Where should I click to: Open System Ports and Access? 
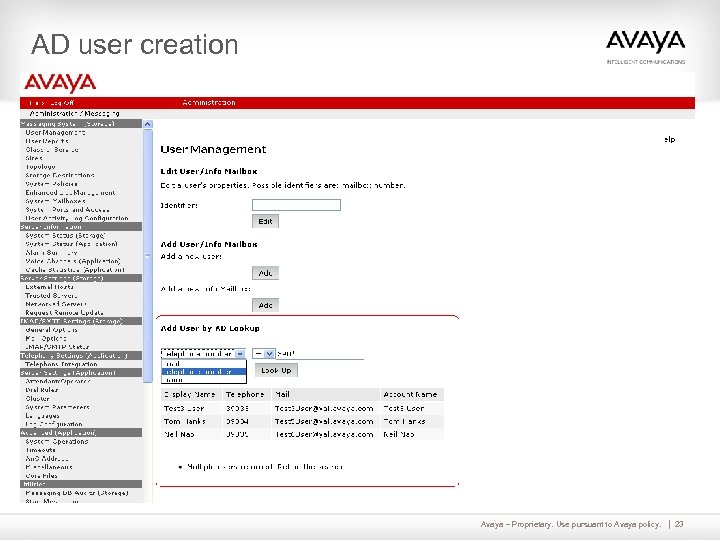[x=68, y=210]
